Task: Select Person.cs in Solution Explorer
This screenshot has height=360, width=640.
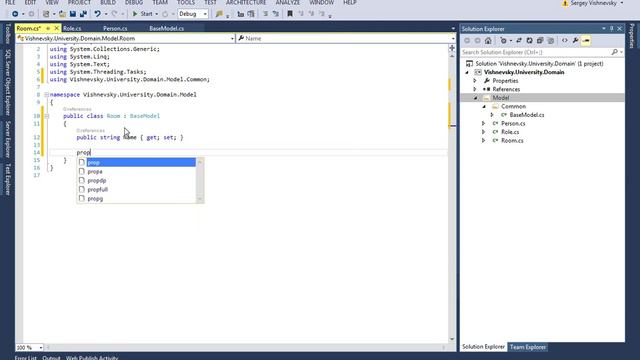Action: click(513, 124)
